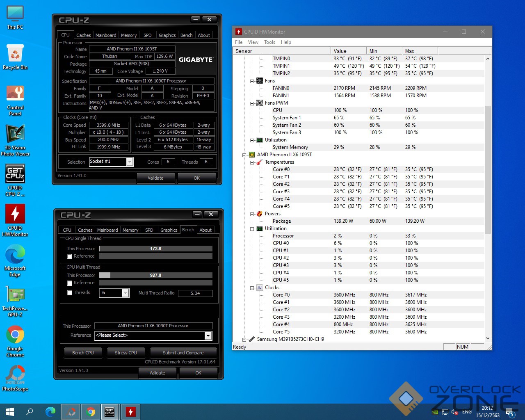Open the Tools menu in HWMonitor
The width and height of the screenshot is (525, 420).
(269, 42)
